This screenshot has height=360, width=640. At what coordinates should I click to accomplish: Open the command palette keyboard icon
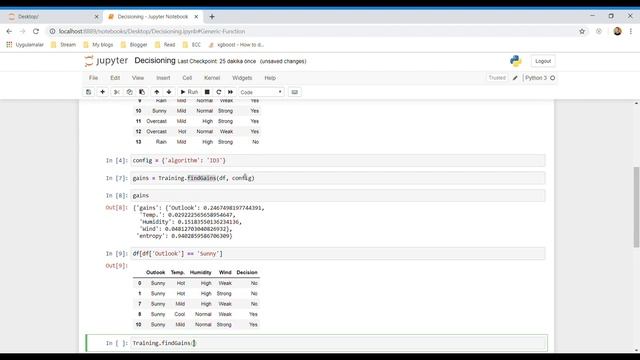(x=295, y=92)
